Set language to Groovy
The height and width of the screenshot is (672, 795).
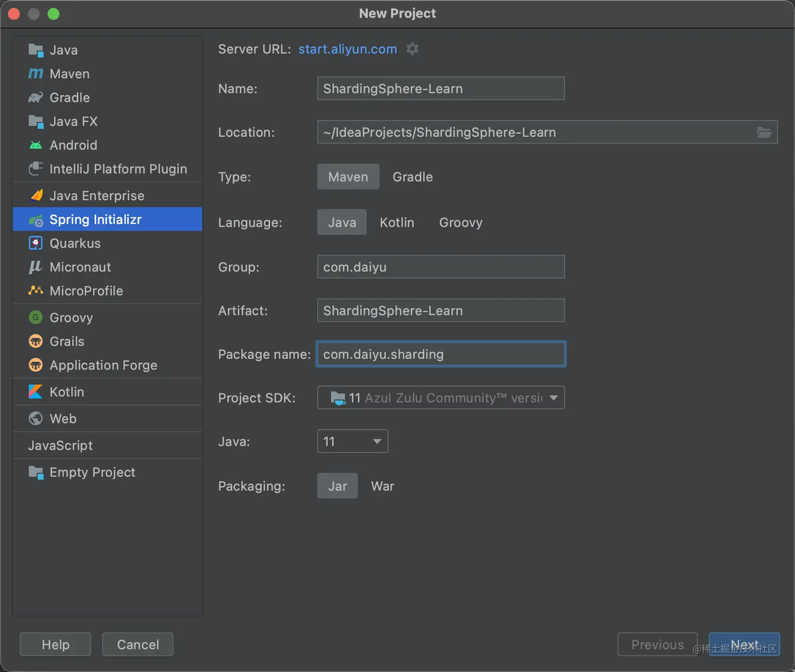(461, 222)
